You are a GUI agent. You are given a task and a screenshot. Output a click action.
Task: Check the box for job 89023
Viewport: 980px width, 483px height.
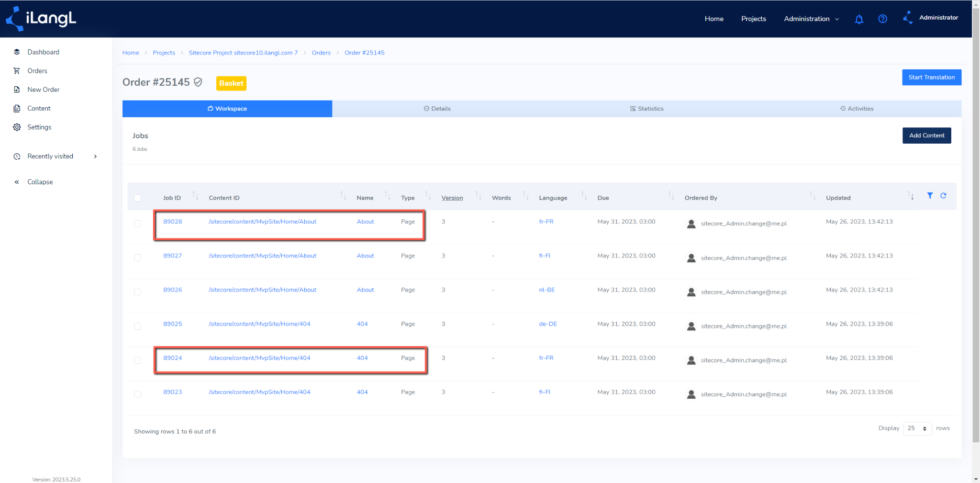click(x=137, y=394)
